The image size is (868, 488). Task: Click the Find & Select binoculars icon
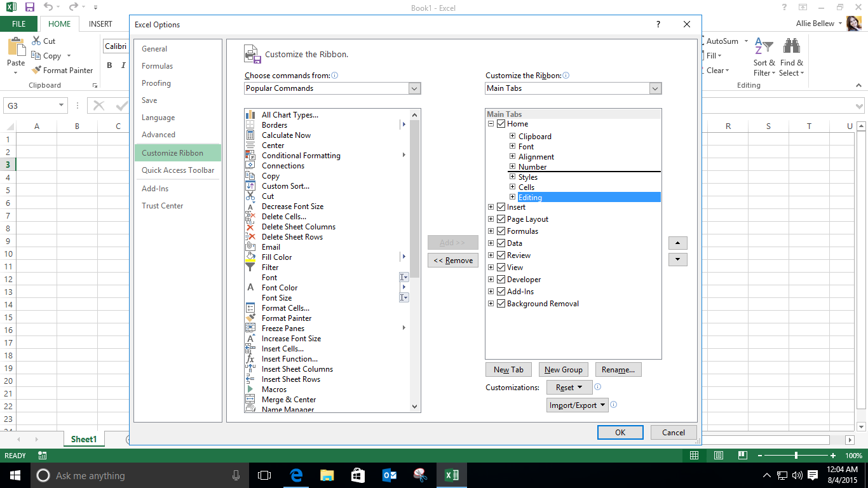pos(792,46)
